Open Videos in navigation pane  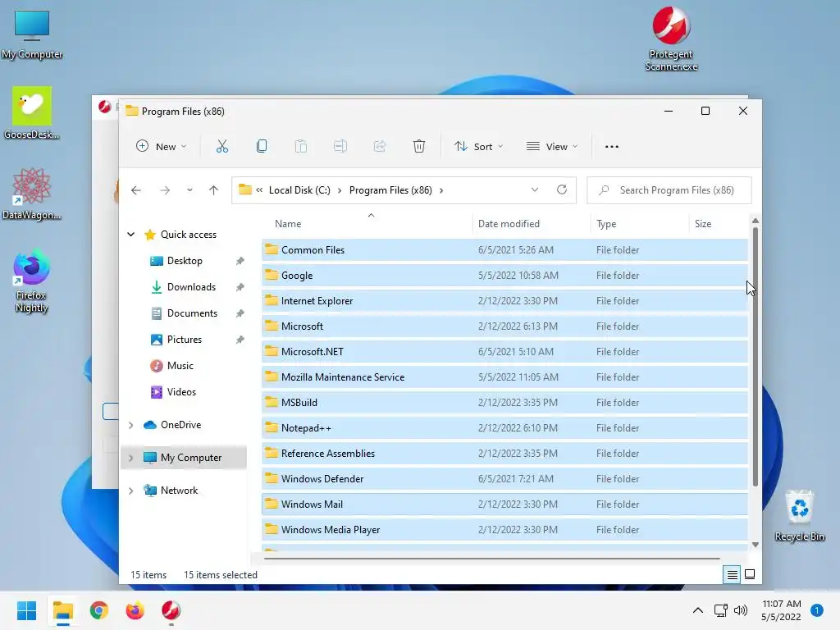click(181, 392)
